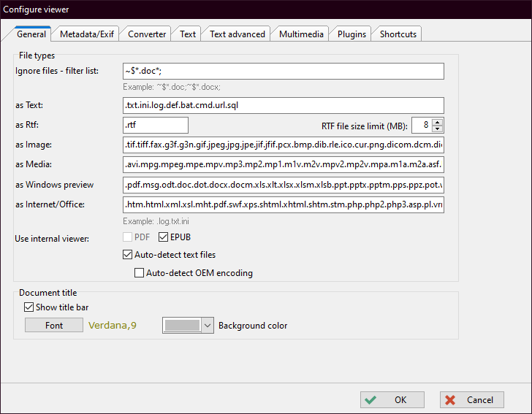Click the Ignore files filter list field
The image size is (532, 414).
(284, 71)
